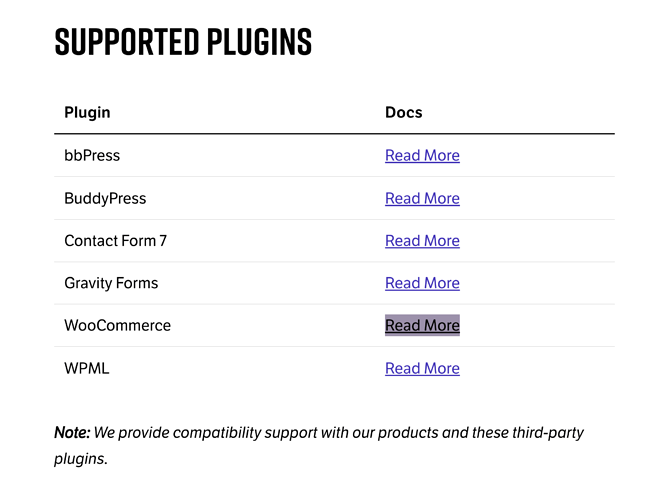The image size is (650, 500).
Task: Click the Contact Form 7 plugin name
Action: click(115, 241)
